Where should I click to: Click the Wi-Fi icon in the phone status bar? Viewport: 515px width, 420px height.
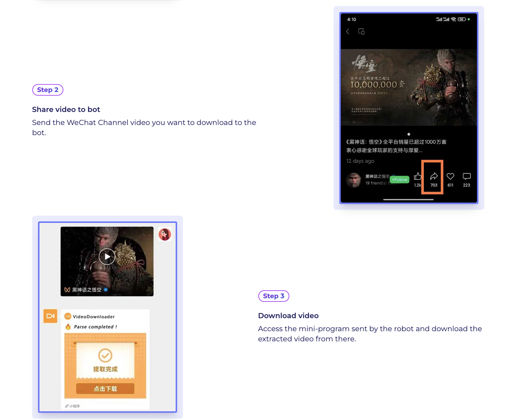point(453,19)
